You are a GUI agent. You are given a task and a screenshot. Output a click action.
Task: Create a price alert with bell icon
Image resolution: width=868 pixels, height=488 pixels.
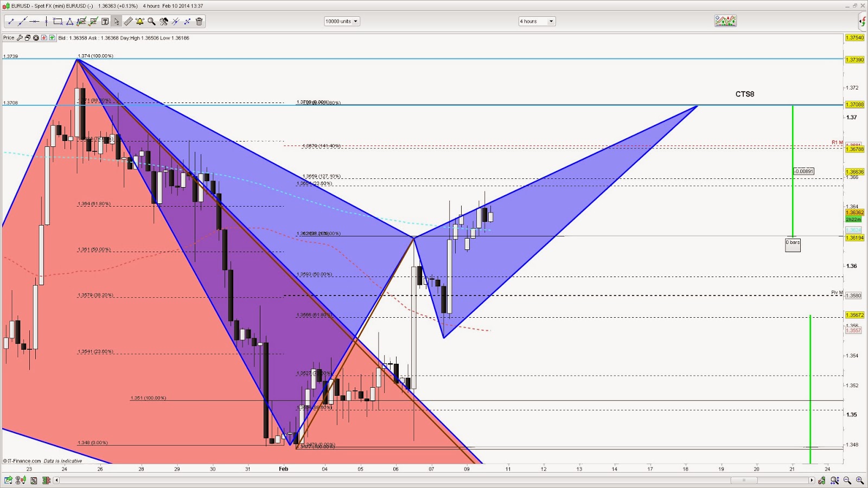click(x=140, y=22)
